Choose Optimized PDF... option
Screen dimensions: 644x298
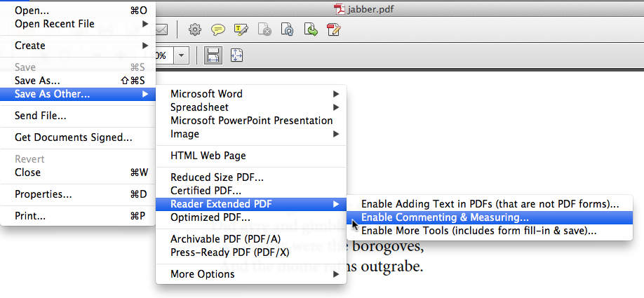coord(251,217)
